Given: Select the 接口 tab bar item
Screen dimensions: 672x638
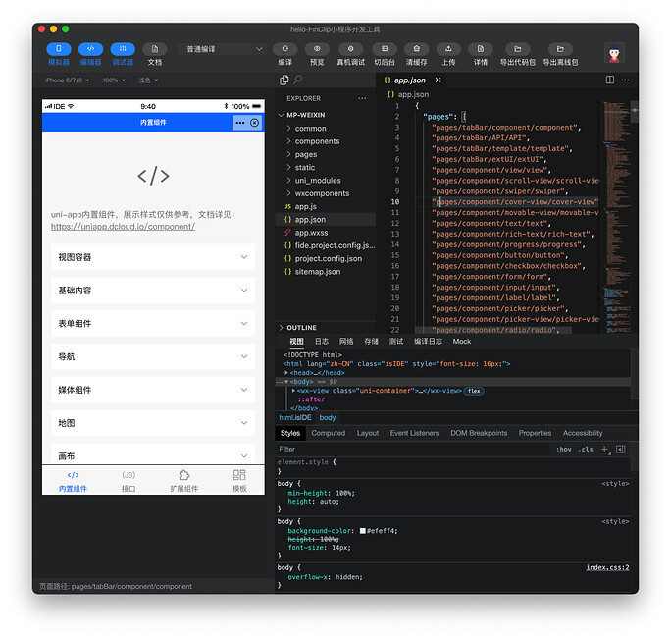Looking at the screenshot, I should click(129, 481).
